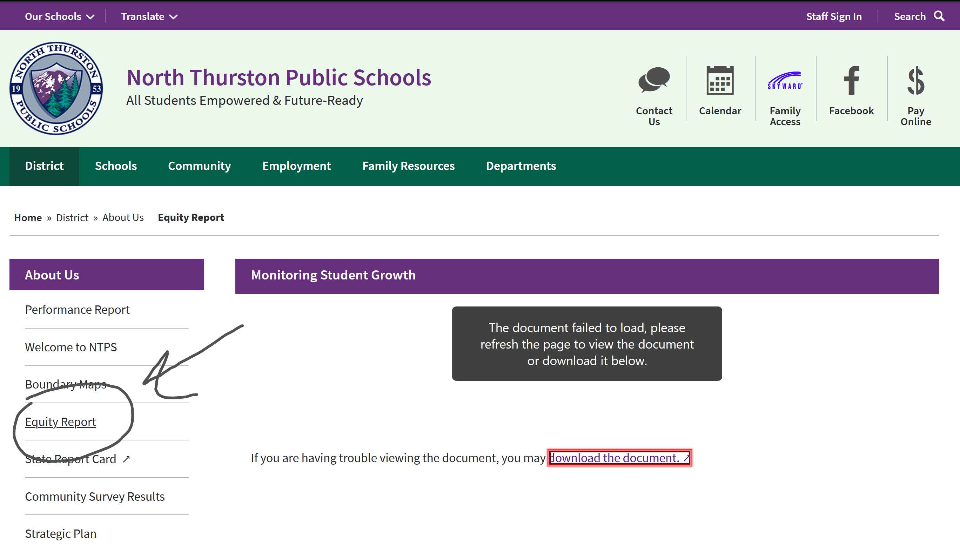This screenshot has width=960, height=560.
Task: Click download the document link
Action: (x=619, y=458)
